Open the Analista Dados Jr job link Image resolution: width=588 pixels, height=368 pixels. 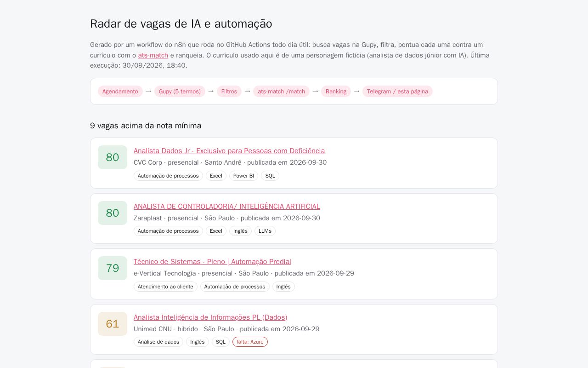tap(229, 151)
